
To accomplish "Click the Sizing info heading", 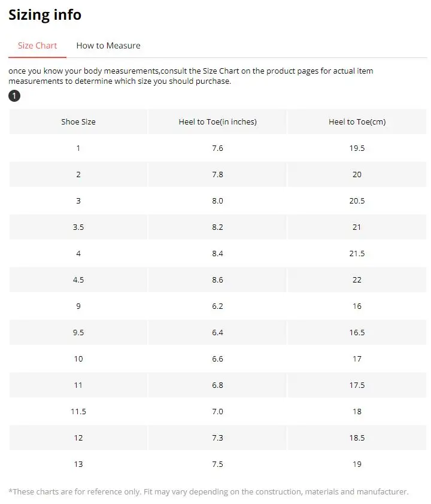I will tap(45, 15).
